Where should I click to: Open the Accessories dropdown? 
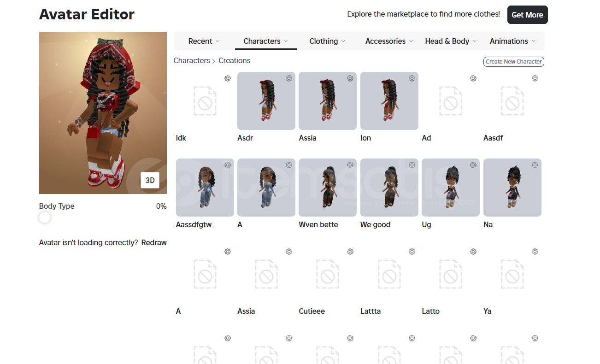coord(389,41)
